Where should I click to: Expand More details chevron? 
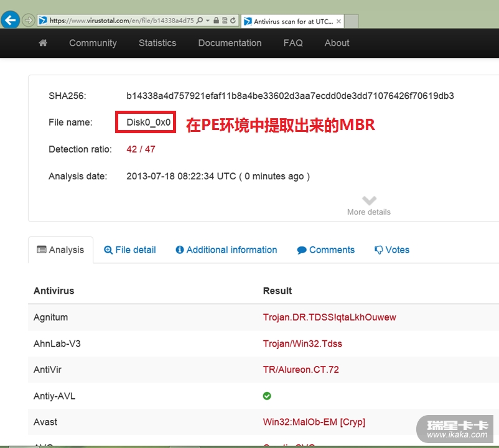369,201
